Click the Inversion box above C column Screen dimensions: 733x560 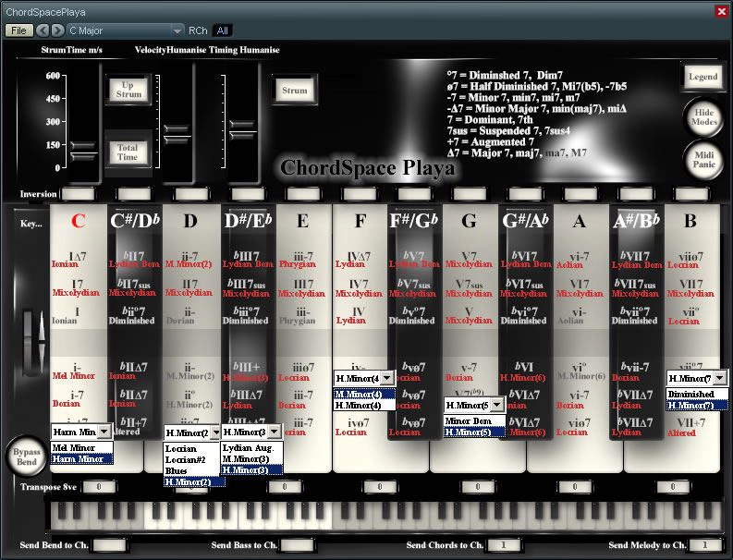click(78, 193)
